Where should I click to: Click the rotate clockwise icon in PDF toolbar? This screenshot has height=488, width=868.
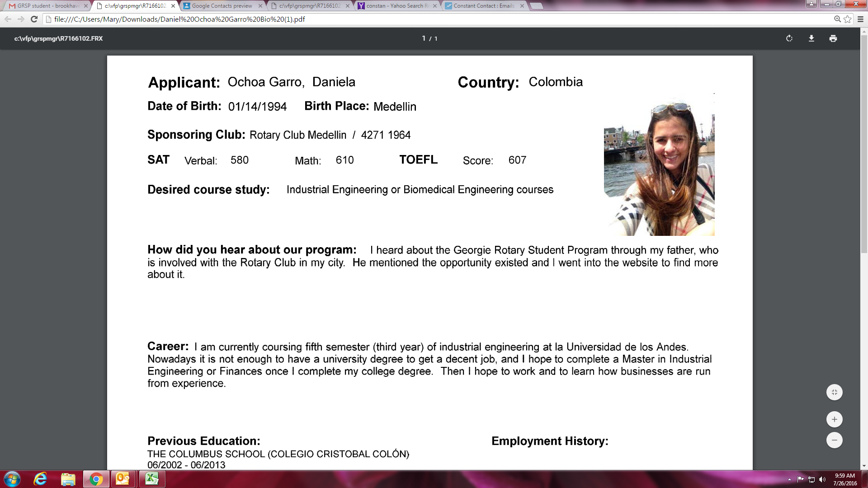point(789,38)
